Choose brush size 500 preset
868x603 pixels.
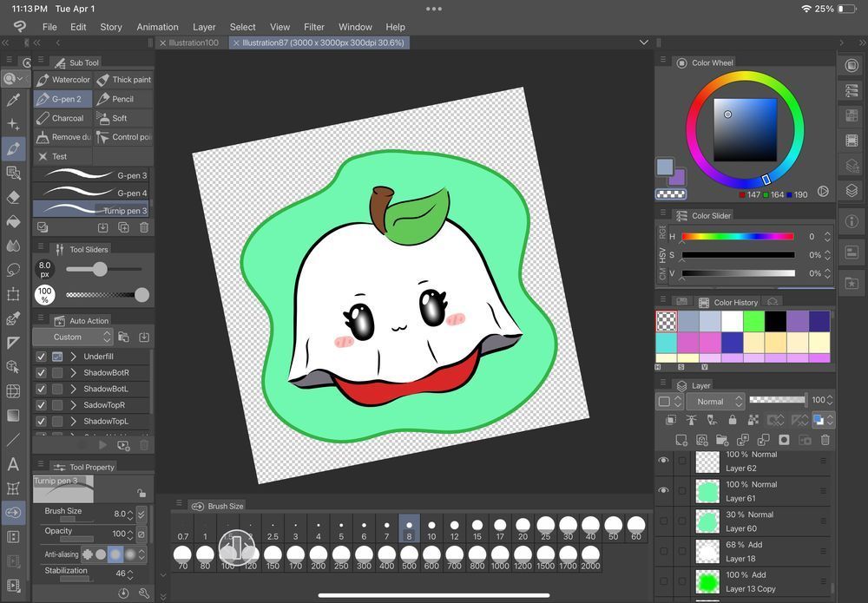click(x=409, y=558)
